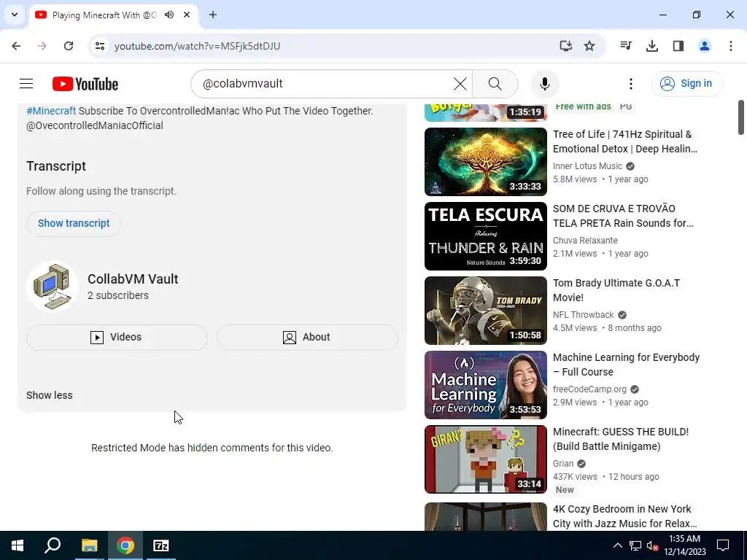Clear the search query with X
This screenshot has height=560, width=747.
tap(460, 84)
